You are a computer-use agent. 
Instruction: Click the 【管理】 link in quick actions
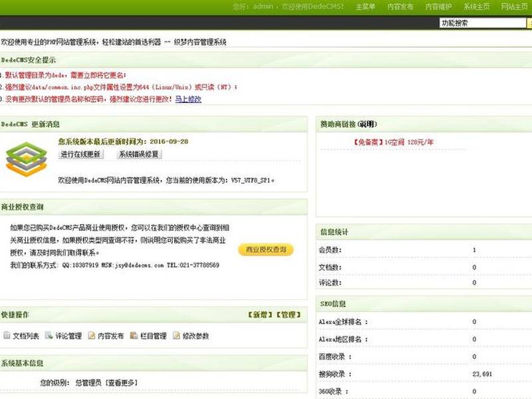(x=289, y=315)
